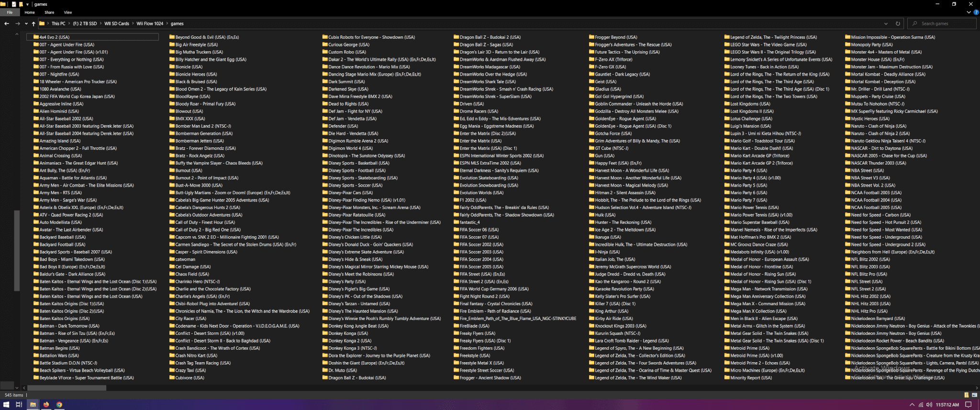Open the Customize Quick Access Toolbar dropdown

[x=27, y=4]
